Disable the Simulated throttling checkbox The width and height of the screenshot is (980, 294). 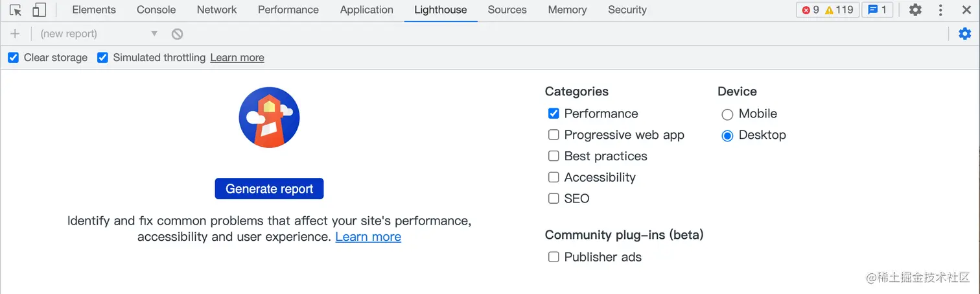[102, 58]
